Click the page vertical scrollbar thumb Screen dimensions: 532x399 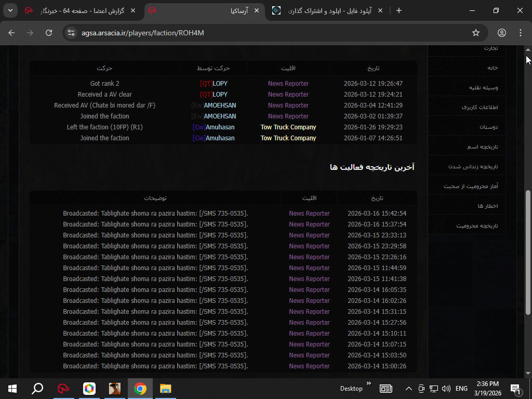pos(528,252)
